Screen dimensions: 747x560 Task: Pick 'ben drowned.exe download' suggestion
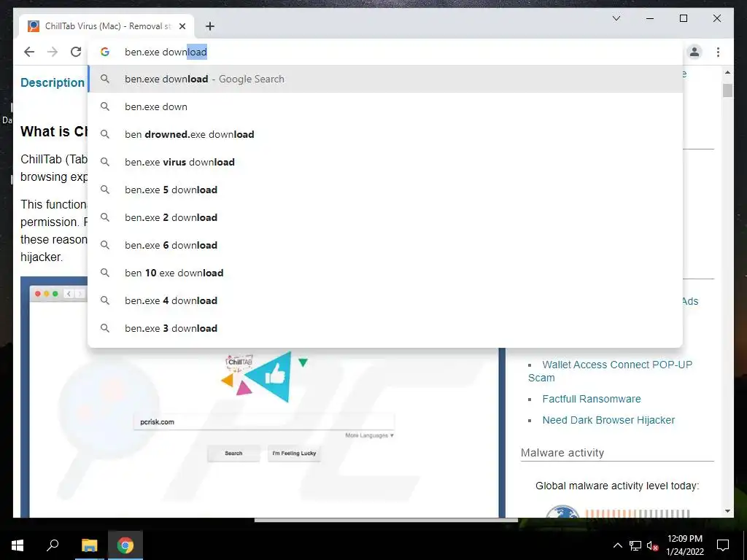[x=385, y=134]
